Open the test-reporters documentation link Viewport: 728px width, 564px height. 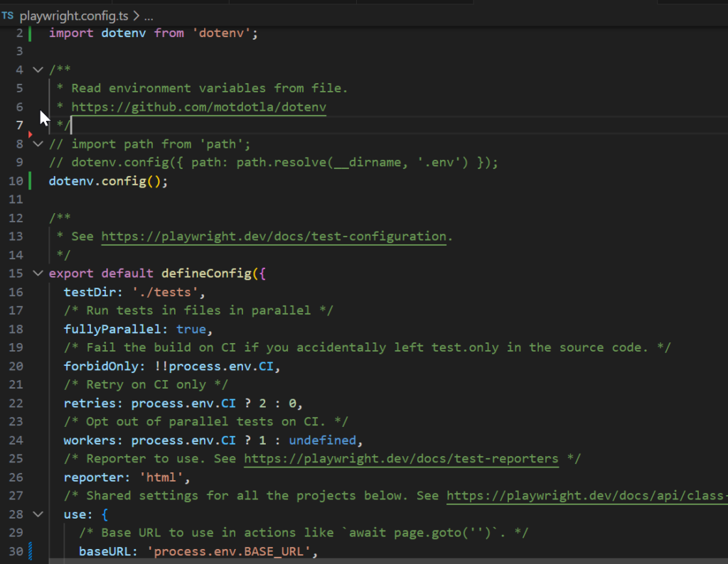point(401,458)
